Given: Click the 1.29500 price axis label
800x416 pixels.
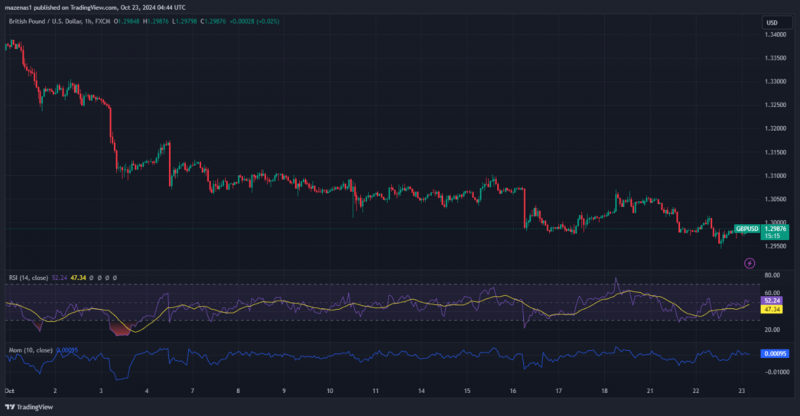Looking at the screenshot, I should (x=775, y=246).
